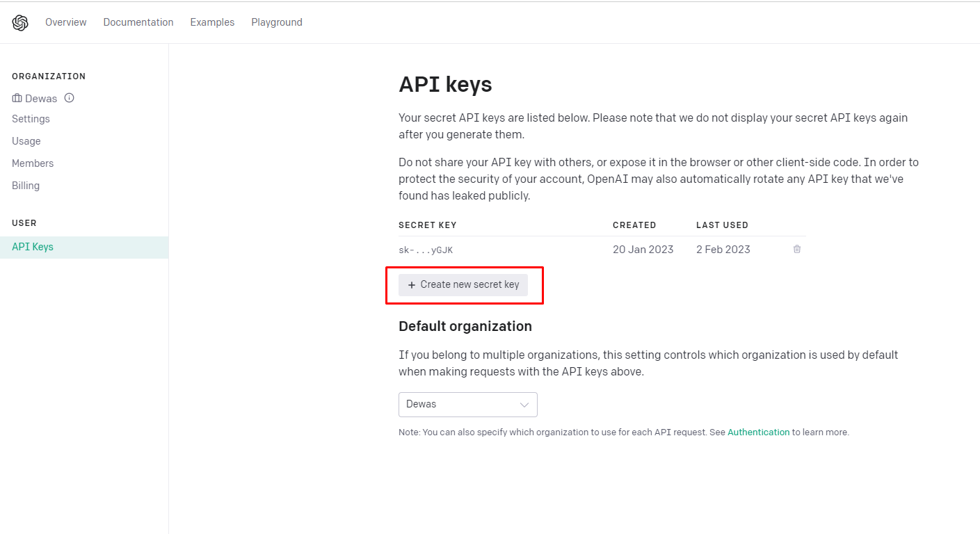This screenshot has height=534, width=980.
Task: Click the chevron arrow in organization selector
Action: click(524, 405)
